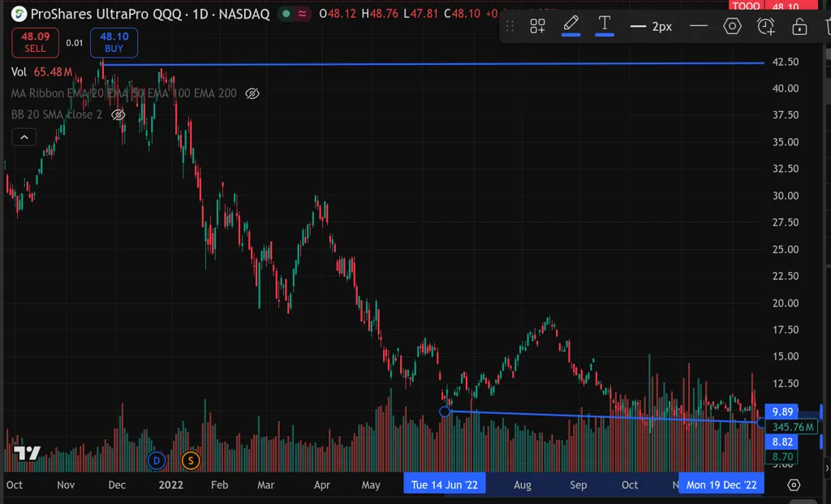
Task: Click the 48.09 SELL button
Action: click(35, 42)
